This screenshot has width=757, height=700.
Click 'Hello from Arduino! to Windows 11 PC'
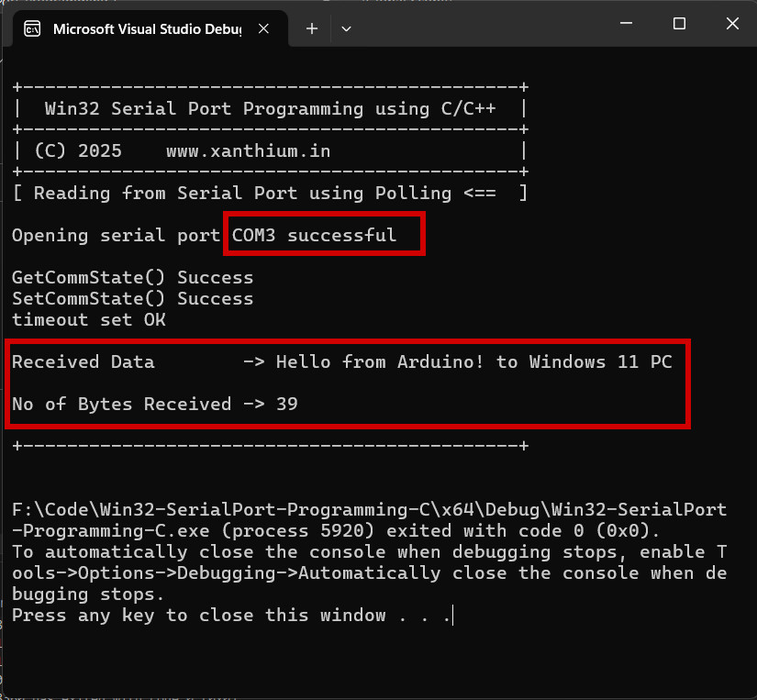474,362
